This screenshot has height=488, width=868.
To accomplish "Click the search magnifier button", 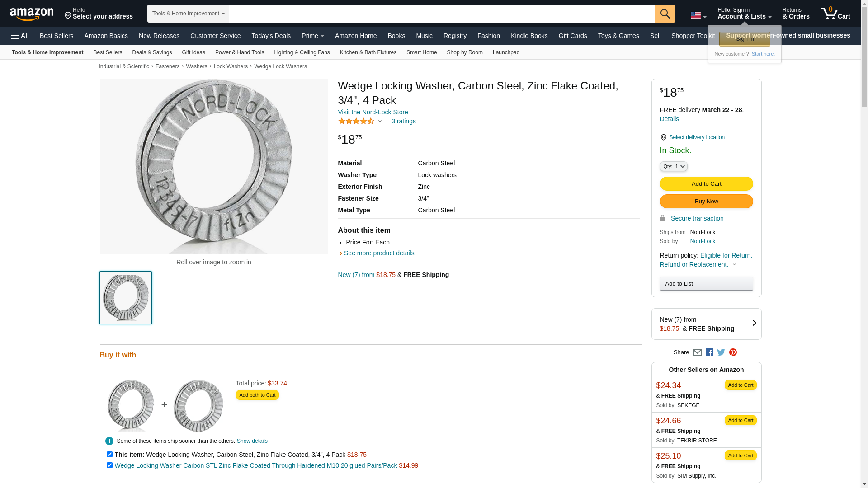I will pos(665,14).
